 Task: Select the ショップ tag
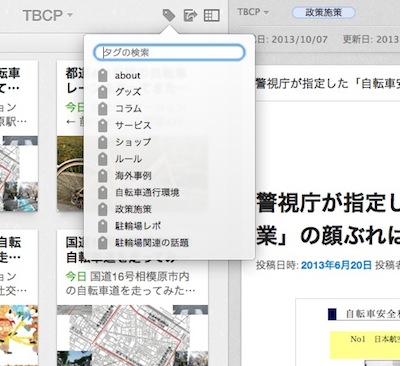point(133,142)
